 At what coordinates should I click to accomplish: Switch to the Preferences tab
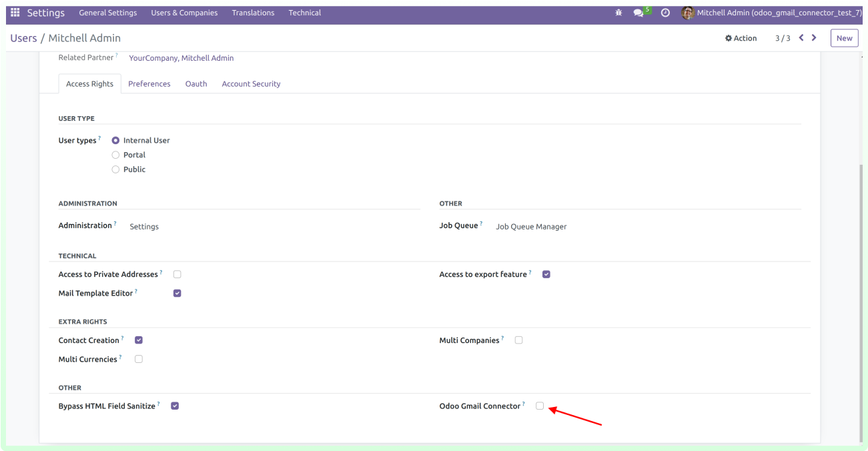pos(149,84)
